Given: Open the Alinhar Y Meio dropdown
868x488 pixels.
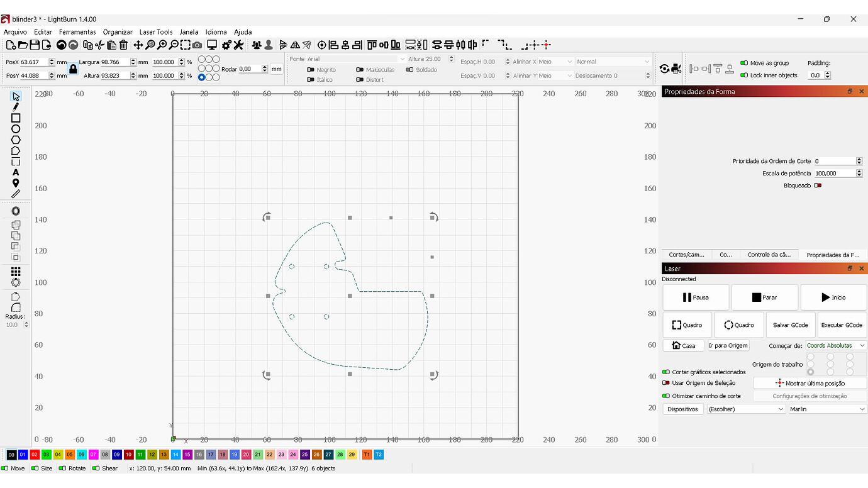Looking at the screenshot, I should pyautogui.click(x=556, y=75).
